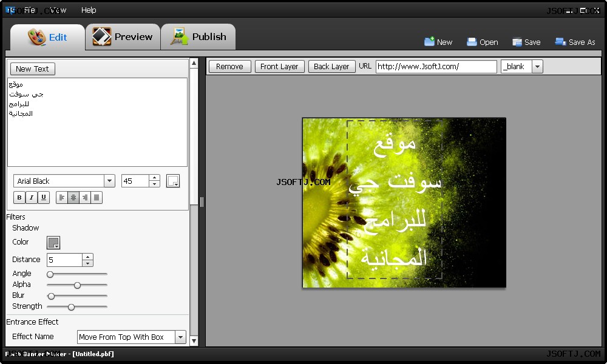Save the project with Save
Image resolution: width=607 pixels, height=364 pixels.
pyautogui.click(x=526, y=42)
